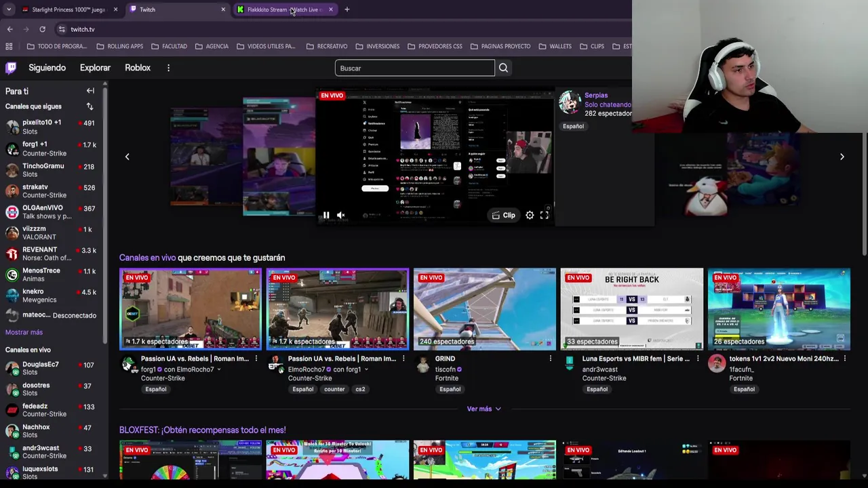This screenshot has height=488, width=868.
Task: Open browser apps grid in bookmarks bar
Action: pos(9,46)
